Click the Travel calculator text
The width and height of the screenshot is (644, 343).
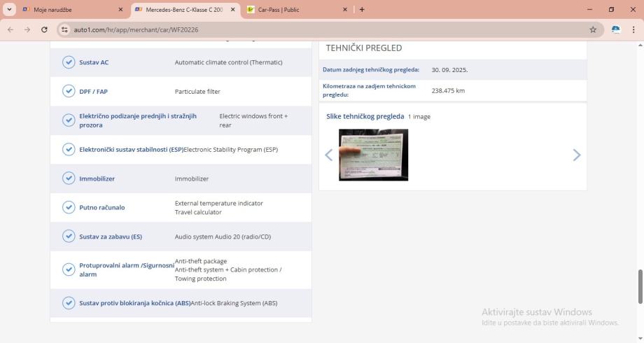[x=198, y=212]
